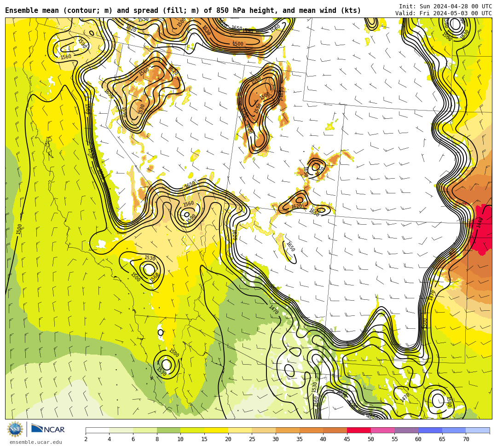Click the colorbar tick label 35
497x448 pixels.
pyautogui.click(x=300, y=439)
